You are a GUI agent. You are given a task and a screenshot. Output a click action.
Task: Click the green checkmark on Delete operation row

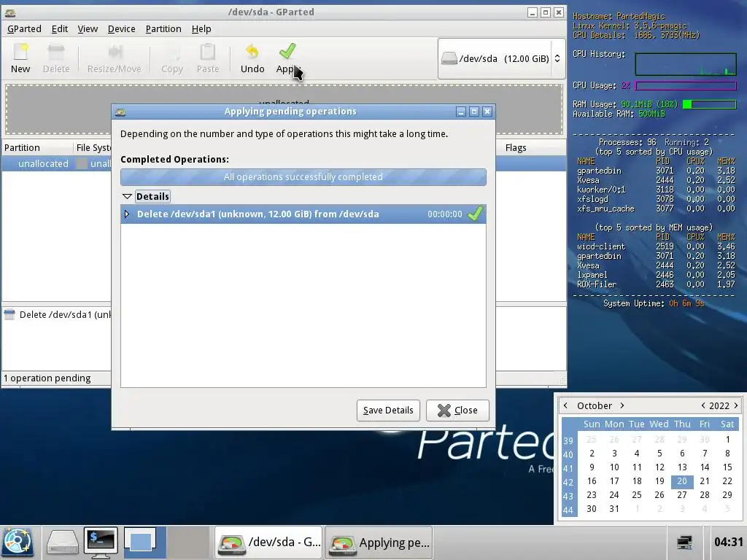pos(475,214)
